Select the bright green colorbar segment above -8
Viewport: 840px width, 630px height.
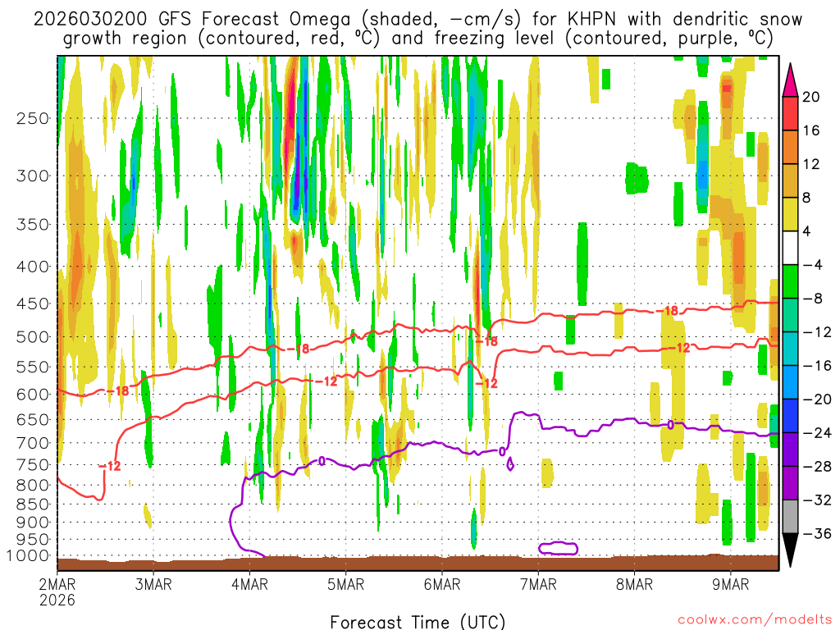pos(791,281)
